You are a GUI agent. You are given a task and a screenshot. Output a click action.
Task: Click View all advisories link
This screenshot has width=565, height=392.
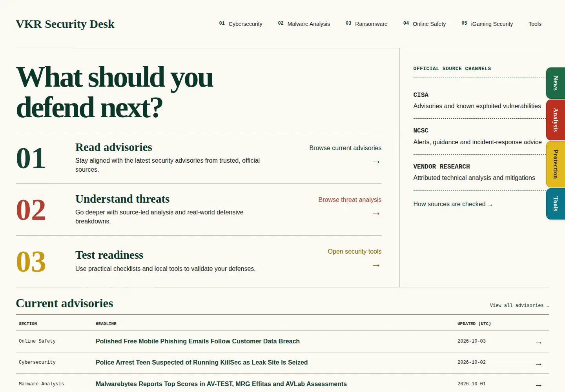pos(519,305)
